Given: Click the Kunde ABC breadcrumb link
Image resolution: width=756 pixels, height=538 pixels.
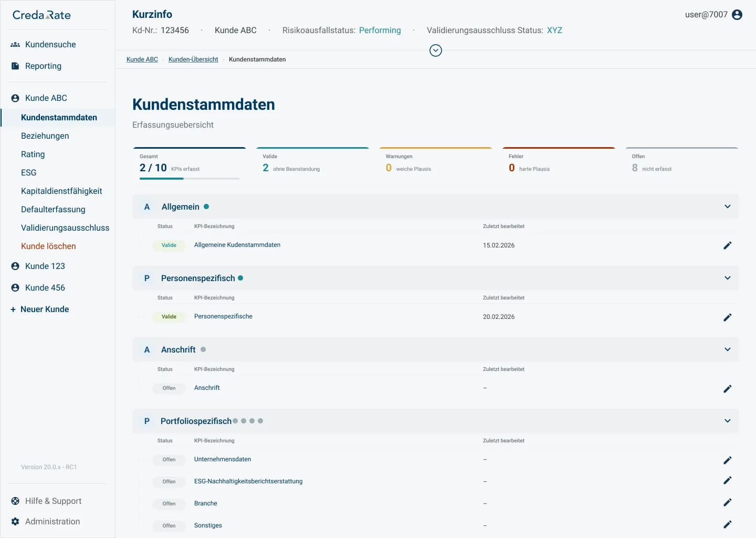Looking at the screenshot, I should pos(142,59).
